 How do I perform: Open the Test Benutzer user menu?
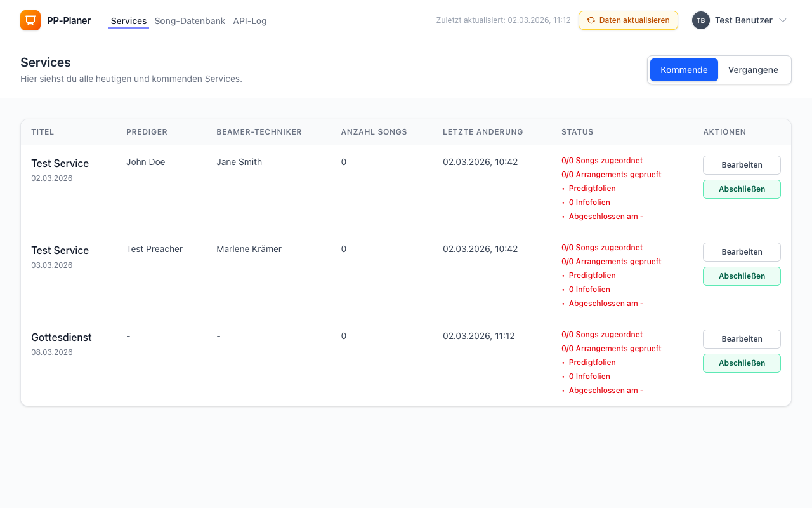click(x=743, y=20)
